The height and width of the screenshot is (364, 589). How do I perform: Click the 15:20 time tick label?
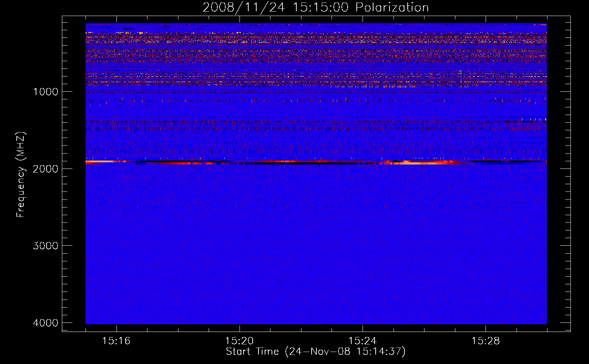coord(239,341)
